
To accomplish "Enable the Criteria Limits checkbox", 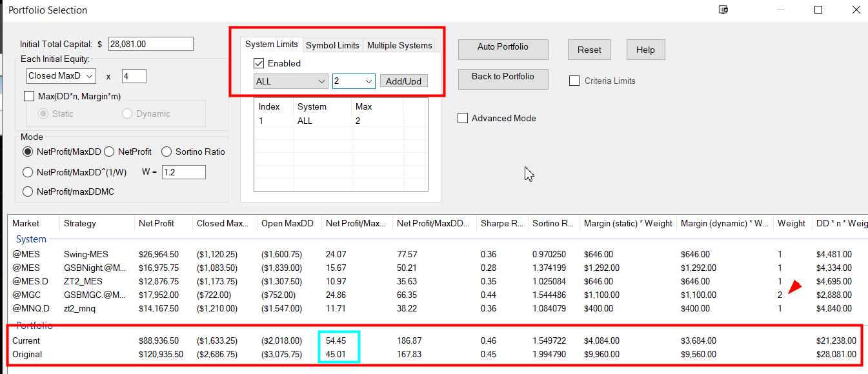I will 574,81.
